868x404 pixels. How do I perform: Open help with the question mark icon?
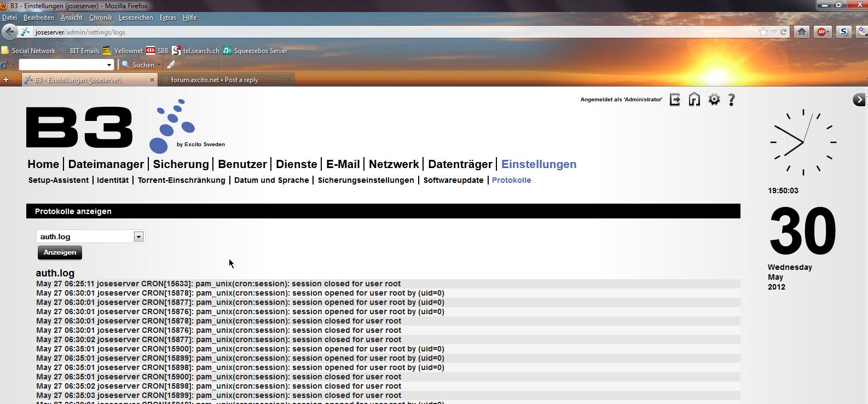pos(732,100)
